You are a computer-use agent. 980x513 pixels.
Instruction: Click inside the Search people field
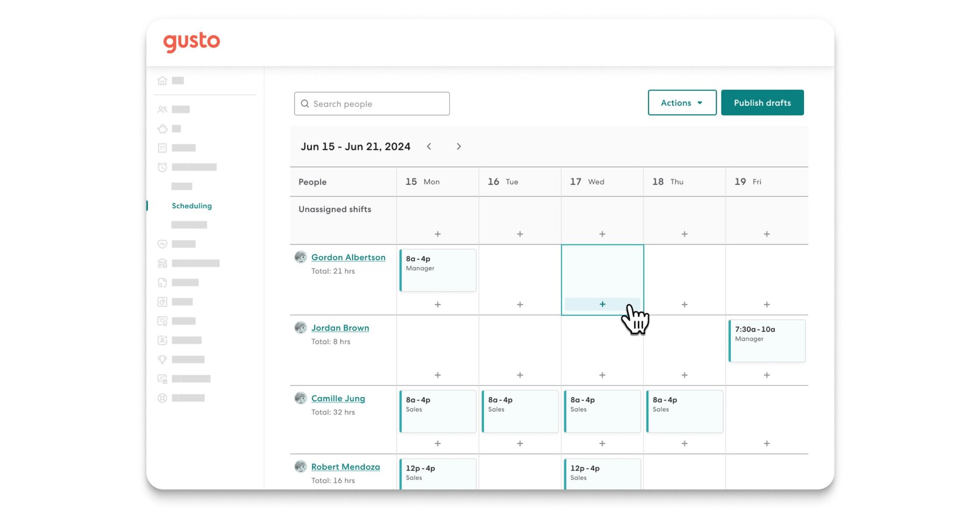[378, 104]
